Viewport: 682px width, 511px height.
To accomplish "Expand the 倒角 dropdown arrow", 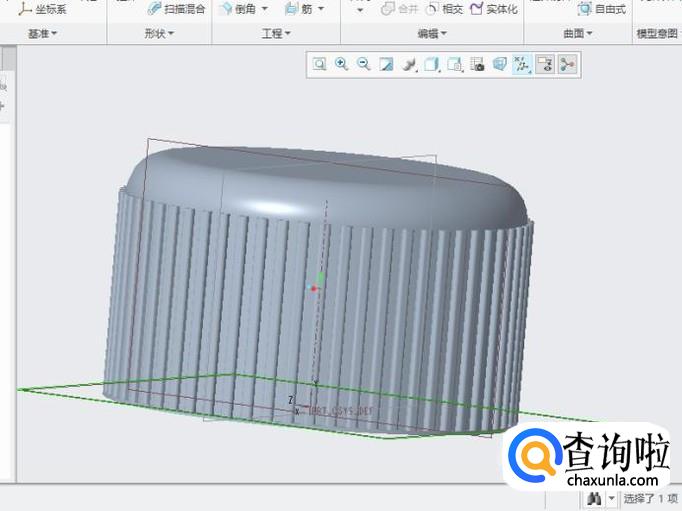I will tap(264, 8).
